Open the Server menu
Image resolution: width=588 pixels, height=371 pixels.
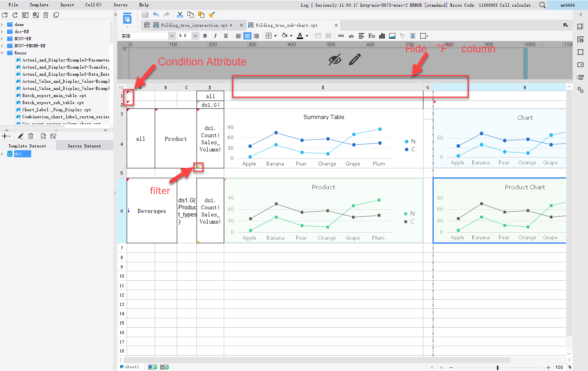coord(120,5)
